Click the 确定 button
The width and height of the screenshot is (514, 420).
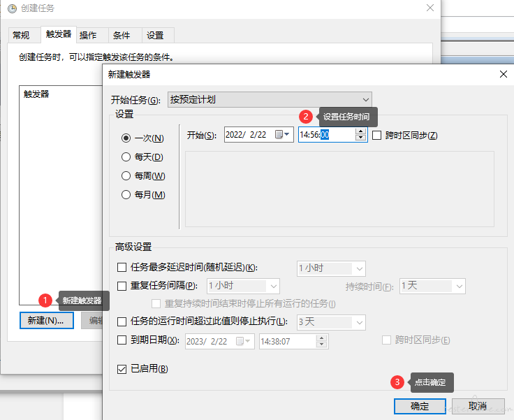420,406
